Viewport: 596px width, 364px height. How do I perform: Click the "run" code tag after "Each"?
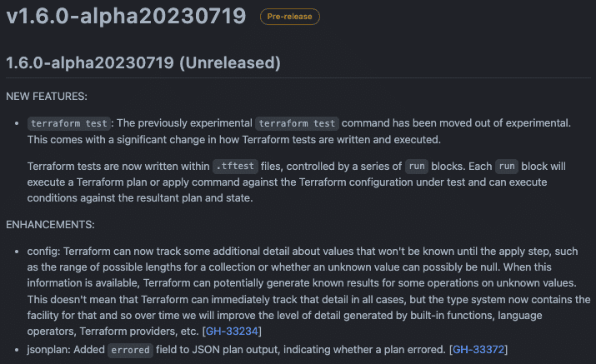pyautogui.click(x=506, y=166)
